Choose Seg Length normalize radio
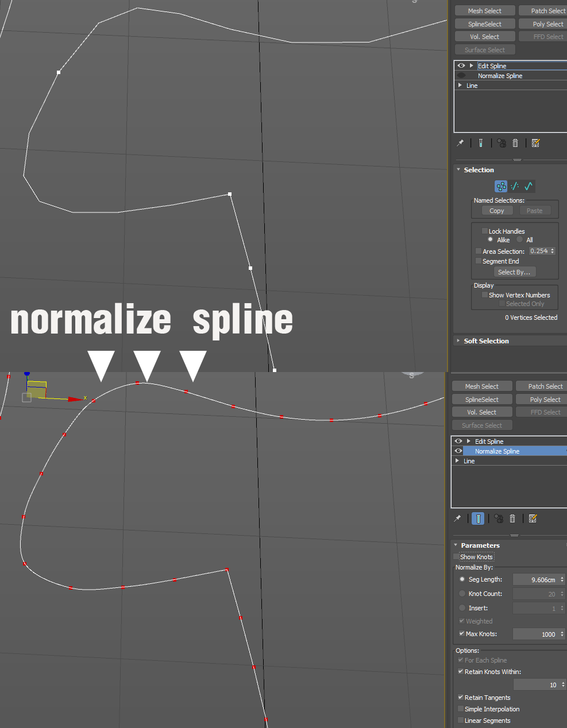Screen dimensions: 567x728 (x=462, y=579)
